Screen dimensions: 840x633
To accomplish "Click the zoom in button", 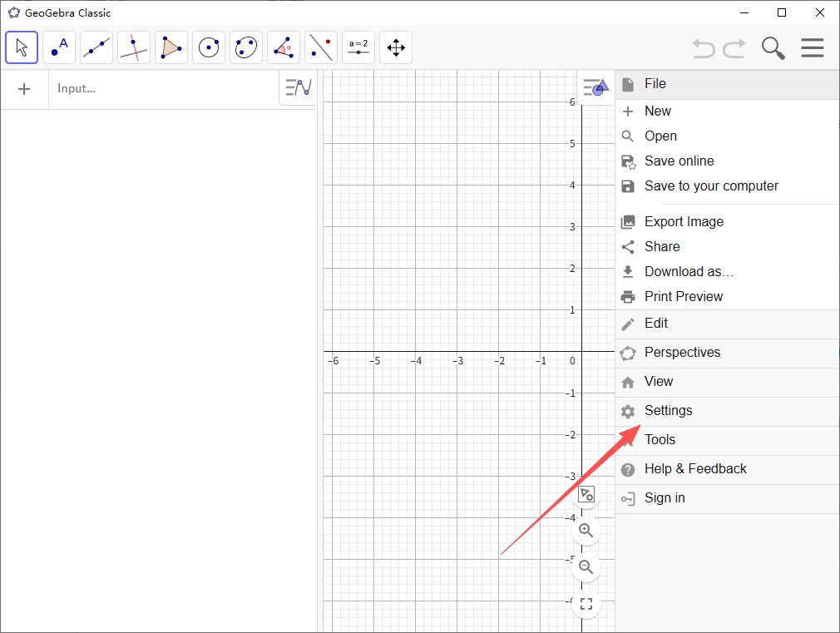I will [x=586, y=531].
